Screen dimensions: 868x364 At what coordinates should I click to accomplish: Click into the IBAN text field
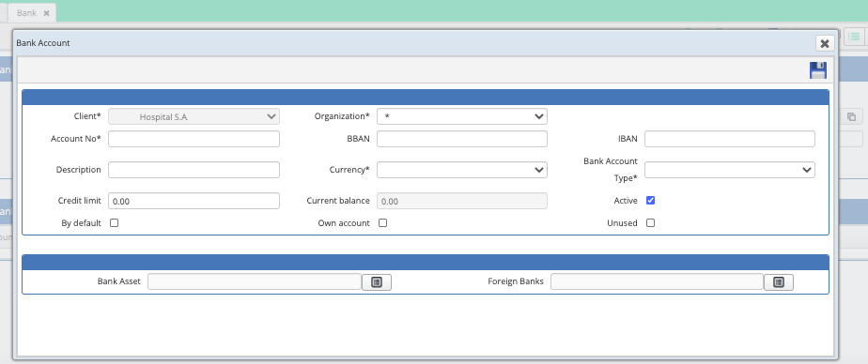pos(730,139)
